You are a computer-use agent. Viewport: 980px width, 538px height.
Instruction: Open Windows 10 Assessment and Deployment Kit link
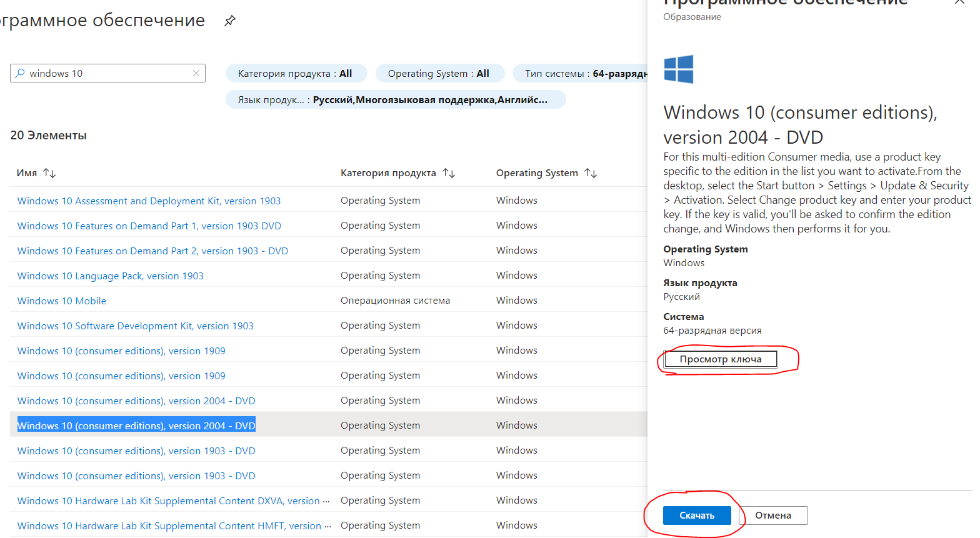click(x=149, y=201)
